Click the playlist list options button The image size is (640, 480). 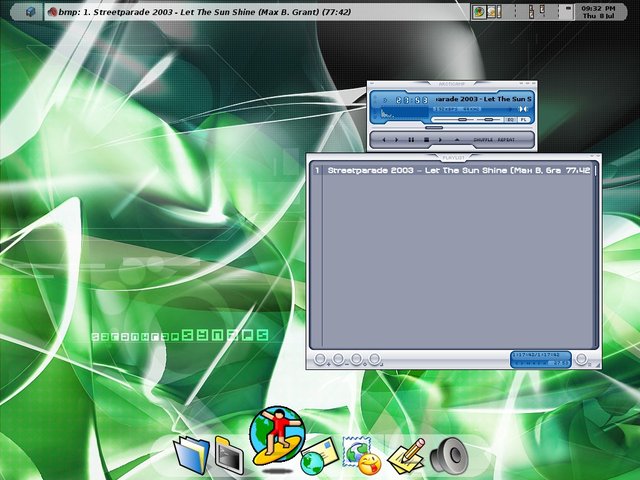[x=581, y=359]
